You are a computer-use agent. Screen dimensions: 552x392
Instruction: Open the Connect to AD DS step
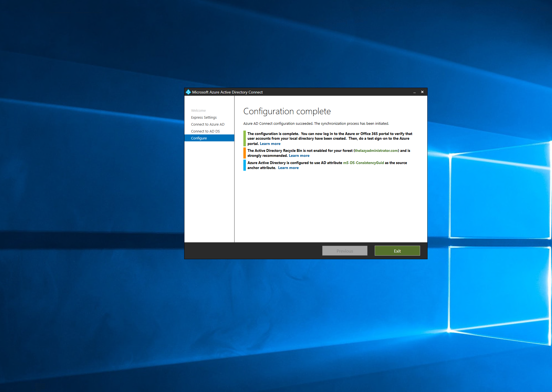pyautogui.click(x=205, y=131)
